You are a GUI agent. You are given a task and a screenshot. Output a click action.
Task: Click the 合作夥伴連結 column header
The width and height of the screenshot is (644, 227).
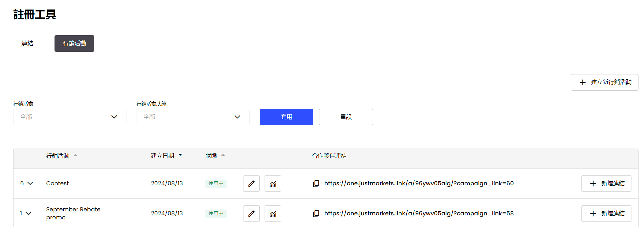[x=329, y=156]
